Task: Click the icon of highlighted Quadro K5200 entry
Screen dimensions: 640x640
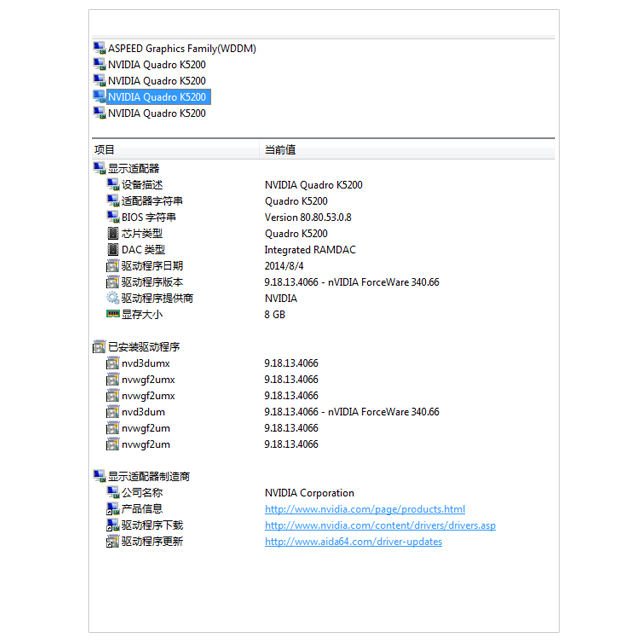Action: 99,97
